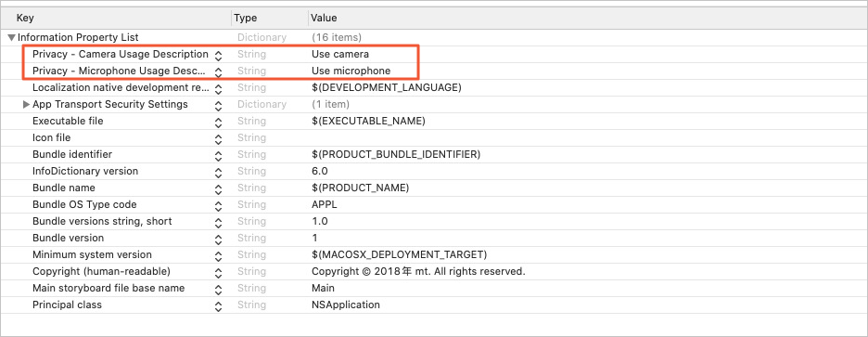Select the InfoDictionary version key
868x337 pixels.
[85, 171]
